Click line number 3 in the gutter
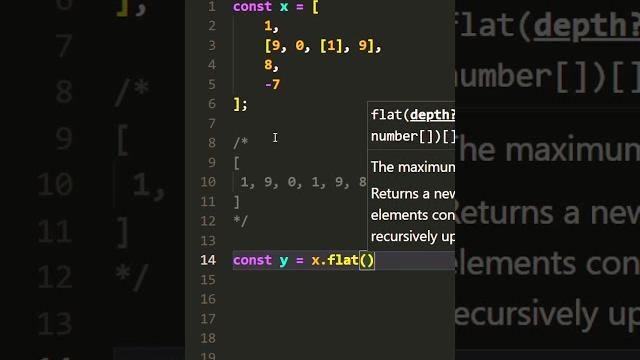The height and width of the screenshot is (360, 640). (212, 45)
